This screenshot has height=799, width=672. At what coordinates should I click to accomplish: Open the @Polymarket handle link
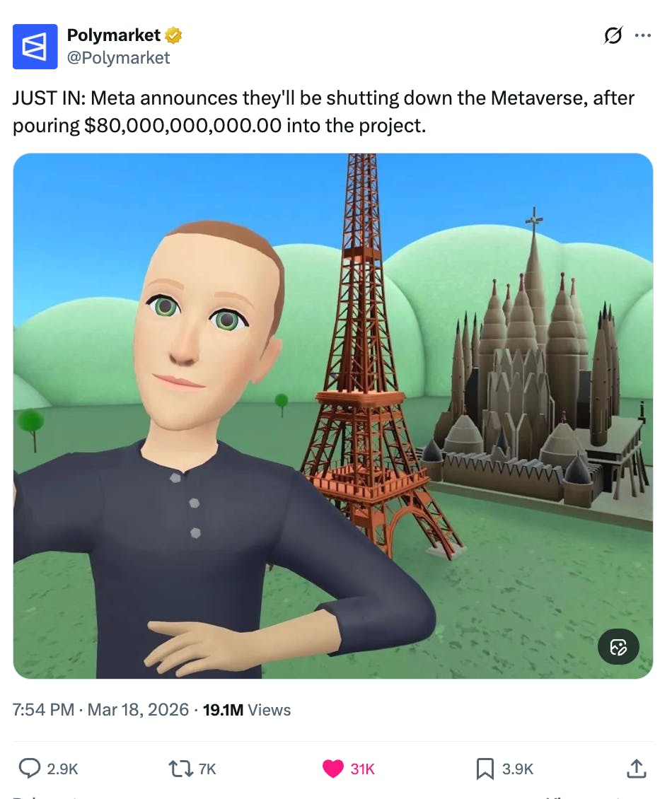[x=118, y=57]
